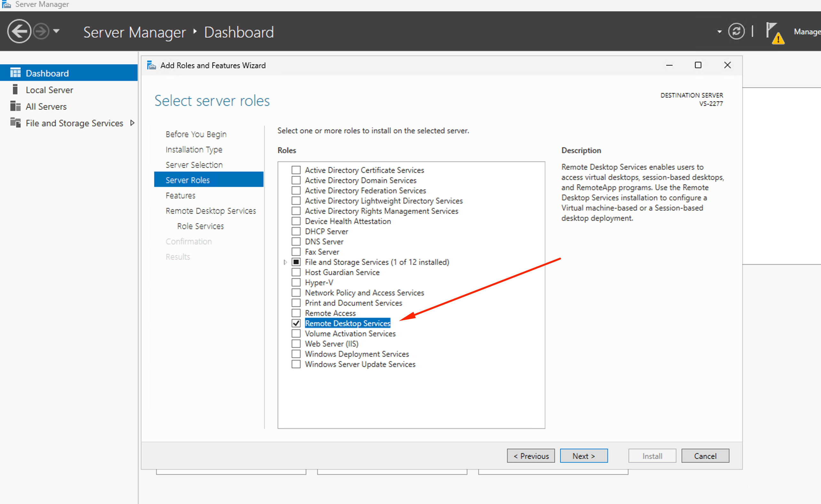Go to the Features step
The width and height of the screenshot is (821, 504).
click(x=181, y=195)
